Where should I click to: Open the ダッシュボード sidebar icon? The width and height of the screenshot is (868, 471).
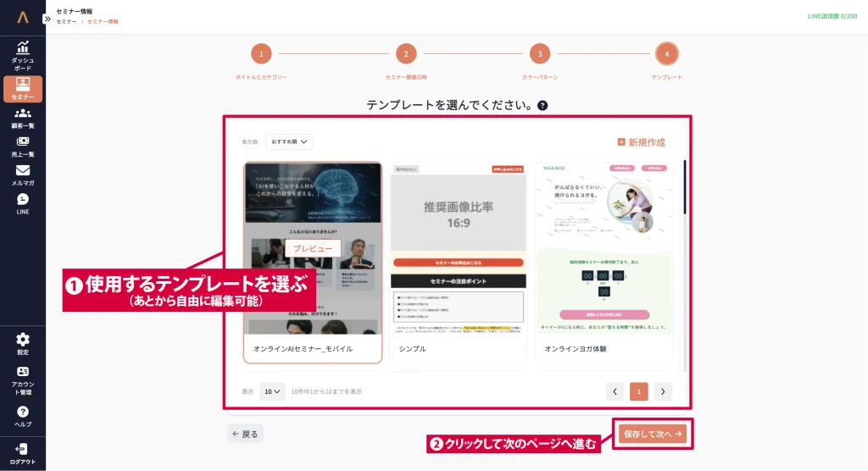(x=23, y=55)
